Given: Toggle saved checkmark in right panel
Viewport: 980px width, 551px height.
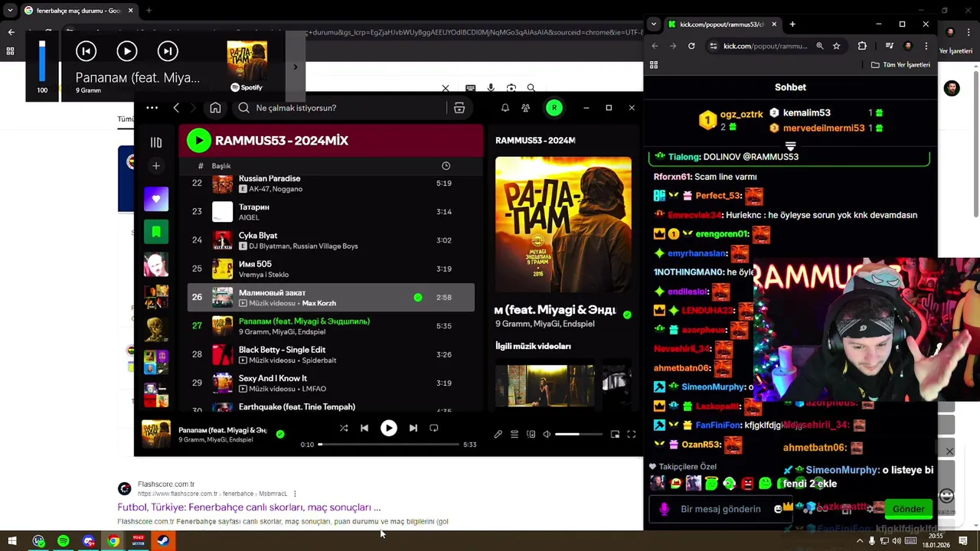Looking at the screenshot, I should 627,315.
